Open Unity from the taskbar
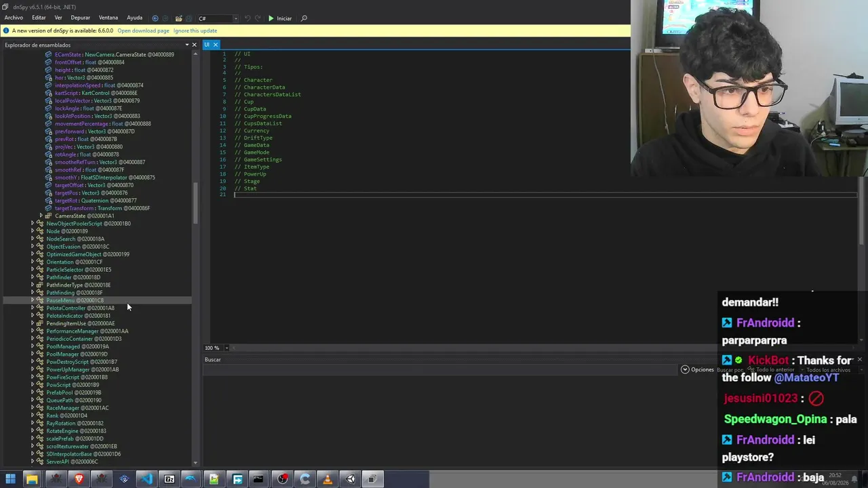This screenshot has height=488, width=868. click(x=351, y=479)
